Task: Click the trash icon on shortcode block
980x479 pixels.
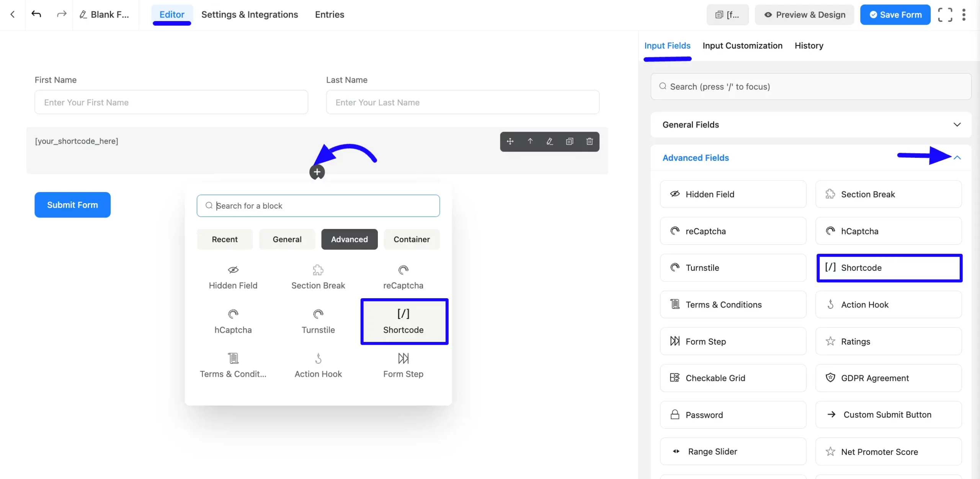Action: coord(590,141)
